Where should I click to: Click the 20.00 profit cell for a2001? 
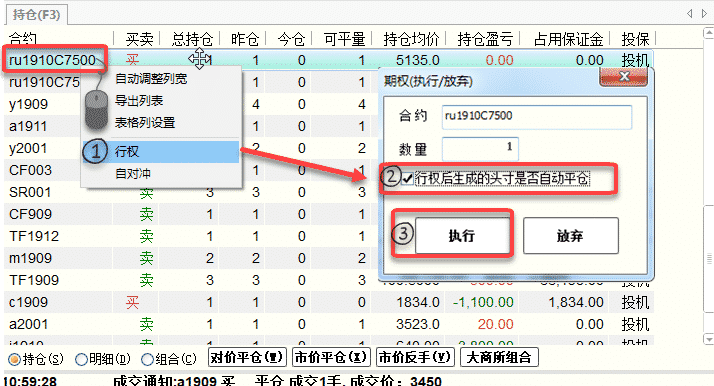pyautogui.click(x=495, y=324)
